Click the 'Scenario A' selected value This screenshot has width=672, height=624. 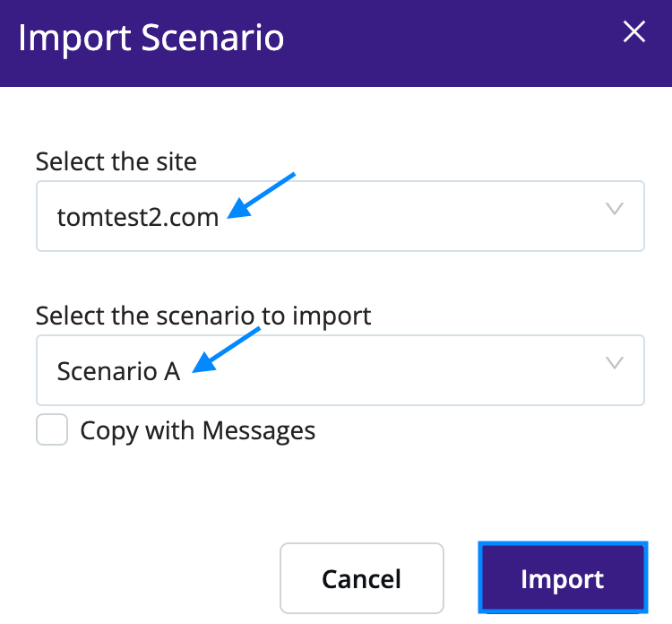click(118, 371)
